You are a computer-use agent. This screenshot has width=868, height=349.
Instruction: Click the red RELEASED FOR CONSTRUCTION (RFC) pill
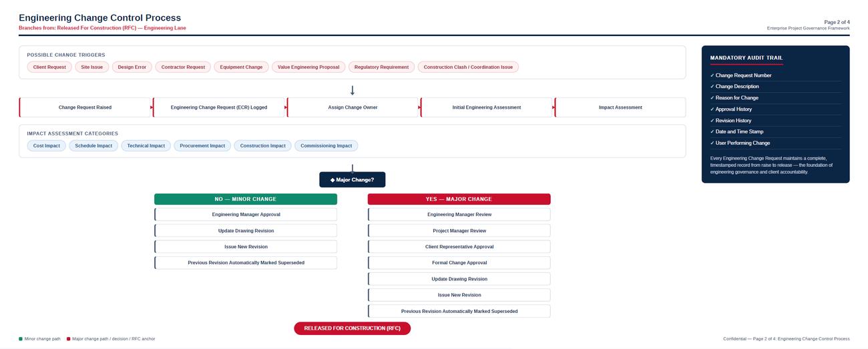tap(353, 328)
